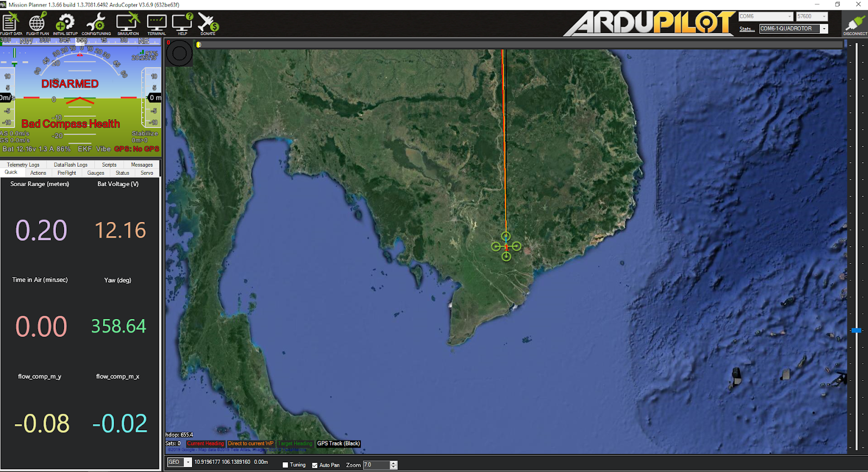Click the Sonar Range value 0.20
Viewport: 868px width, 472px height.
(x=41, y=231)
